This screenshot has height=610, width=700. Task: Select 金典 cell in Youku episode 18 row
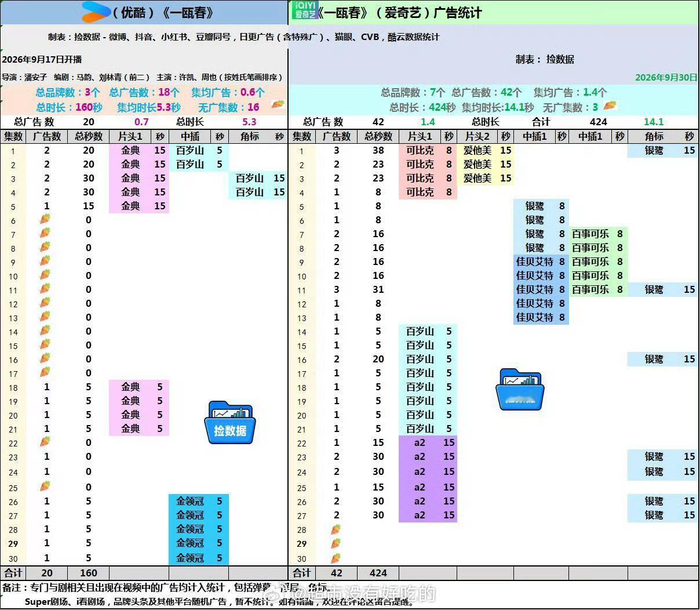point(130,387)
